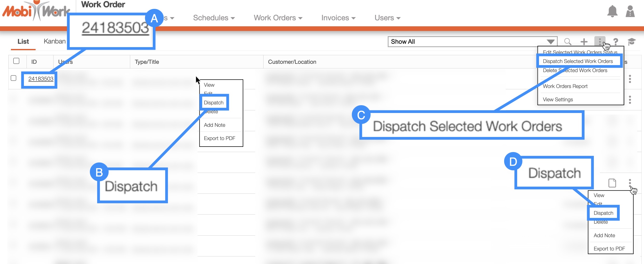Click the plus icon to add work order
The height and width of the screenshot is (264, 644).
point(584,42)
